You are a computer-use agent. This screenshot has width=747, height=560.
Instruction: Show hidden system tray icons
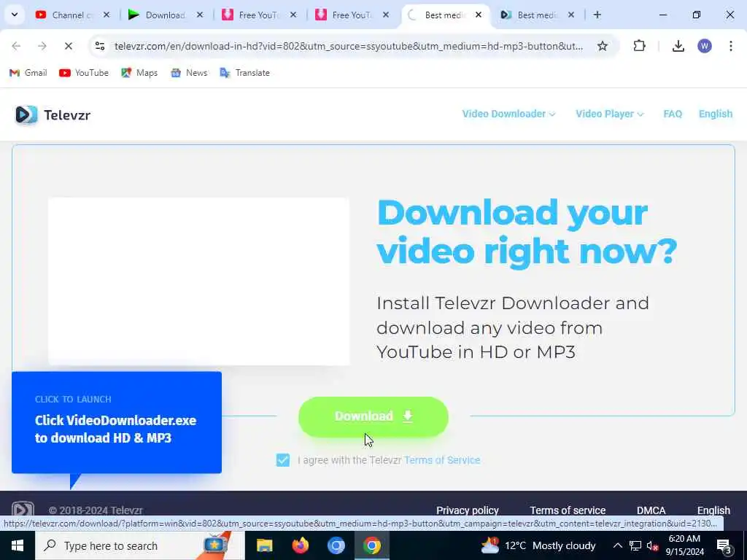pos(617,545)
